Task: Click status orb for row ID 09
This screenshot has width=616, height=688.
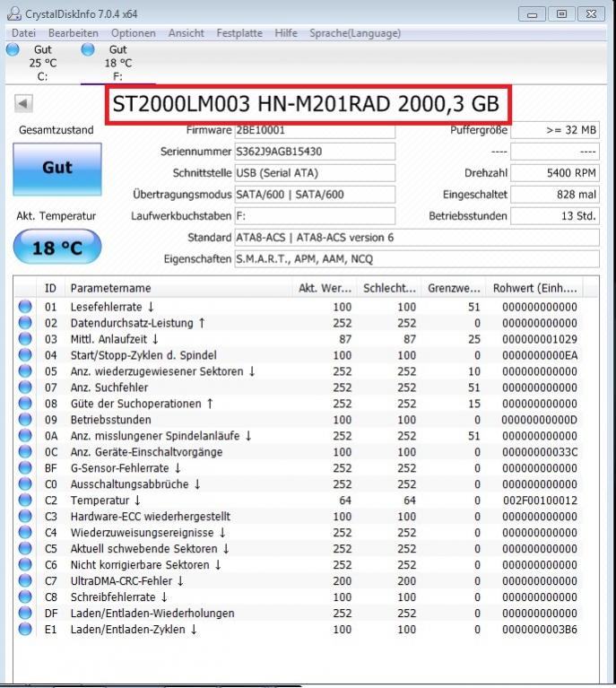Action: point(25,420)
